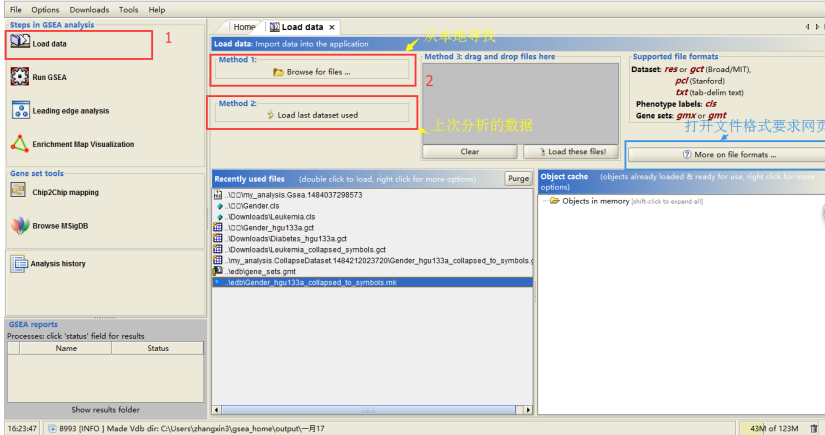Click the Load data icon in sidebar
This screenshot has width=825, height=435.
click(x=20, y=41)
